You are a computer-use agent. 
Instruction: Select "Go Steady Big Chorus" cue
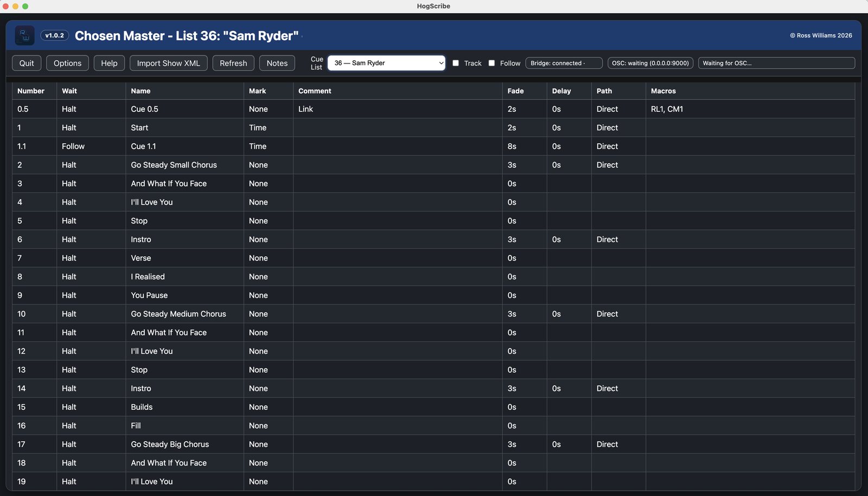point(170,444)
